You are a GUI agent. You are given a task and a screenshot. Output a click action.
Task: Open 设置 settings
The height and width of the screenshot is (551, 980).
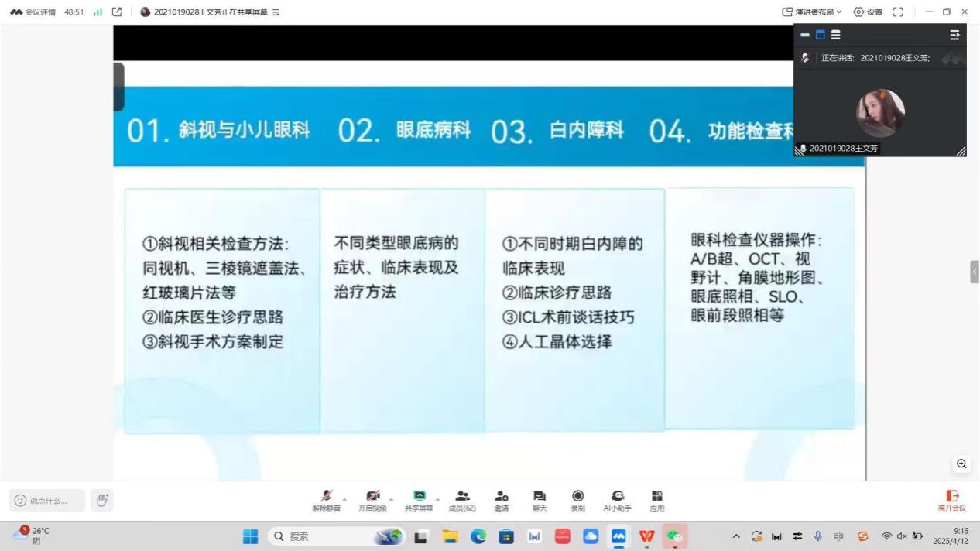tap(868, 12)
